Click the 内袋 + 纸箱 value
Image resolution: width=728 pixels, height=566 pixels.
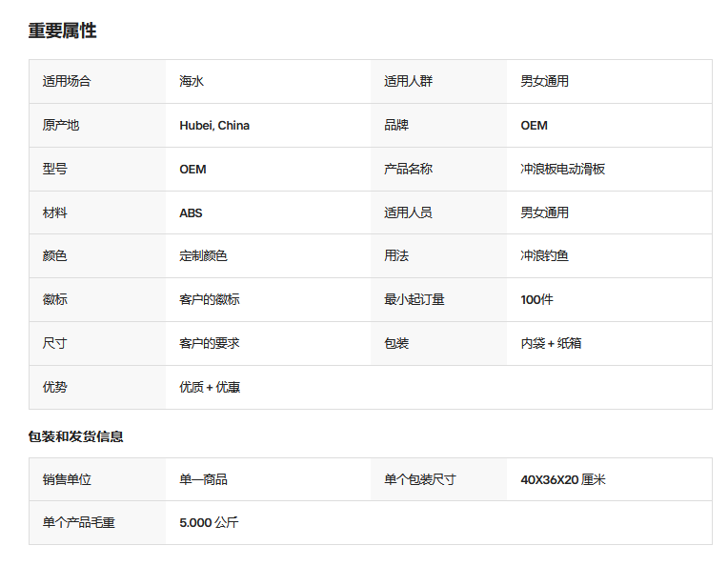pos(551,344)
